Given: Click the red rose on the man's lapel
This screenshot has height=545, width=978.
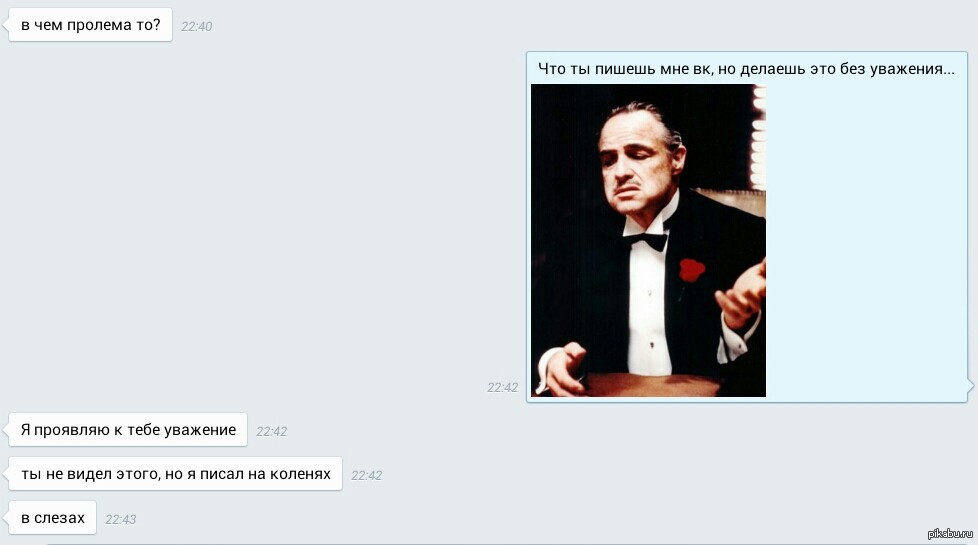Looking at the screenshot, I should coord(691,271).
